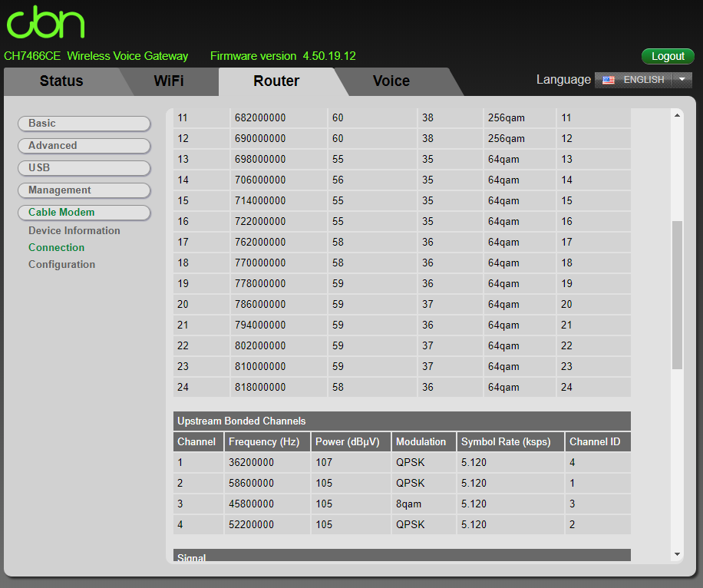Click the Upstream Bonded Channels header

401,421
